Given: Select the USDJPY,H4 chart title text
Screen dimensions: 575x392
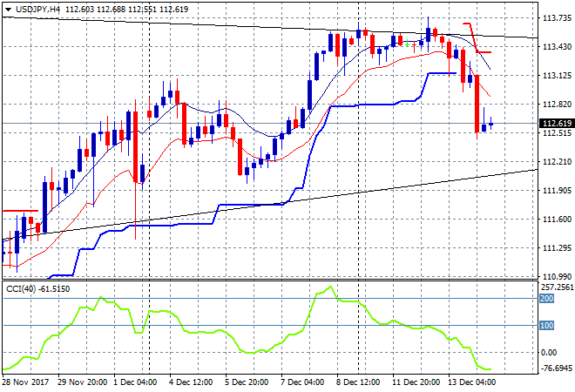Looking at the screenshot, I should click(x=37, y=10).
